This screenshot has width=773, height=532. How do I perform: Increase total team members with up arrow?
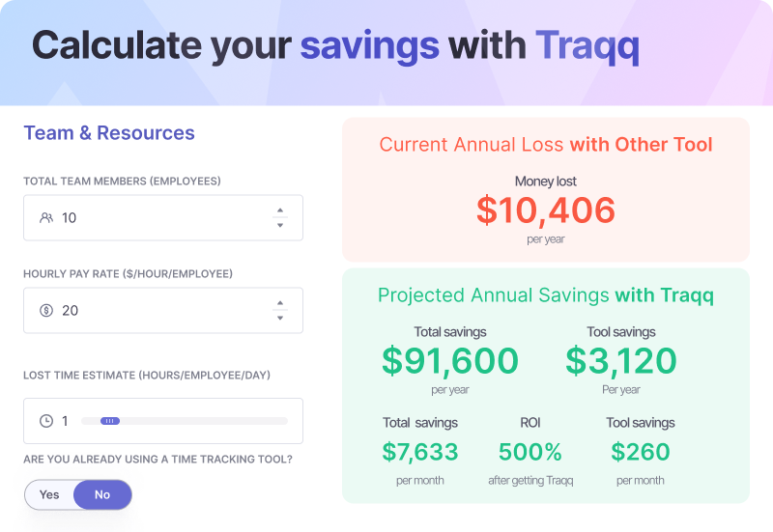point(280,210)
